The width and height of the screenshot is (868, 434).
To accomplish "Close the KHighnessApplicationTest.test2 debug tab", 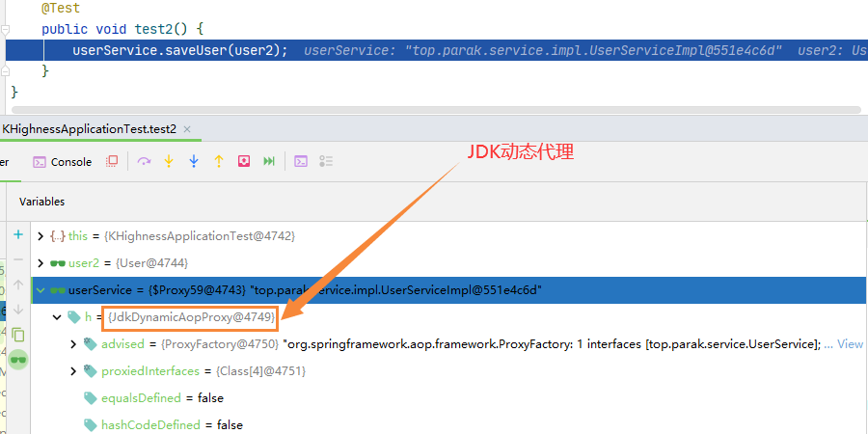I will 187,129.
